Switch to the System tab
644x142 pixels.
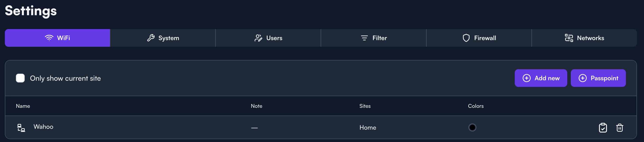[x=163, y=38]
